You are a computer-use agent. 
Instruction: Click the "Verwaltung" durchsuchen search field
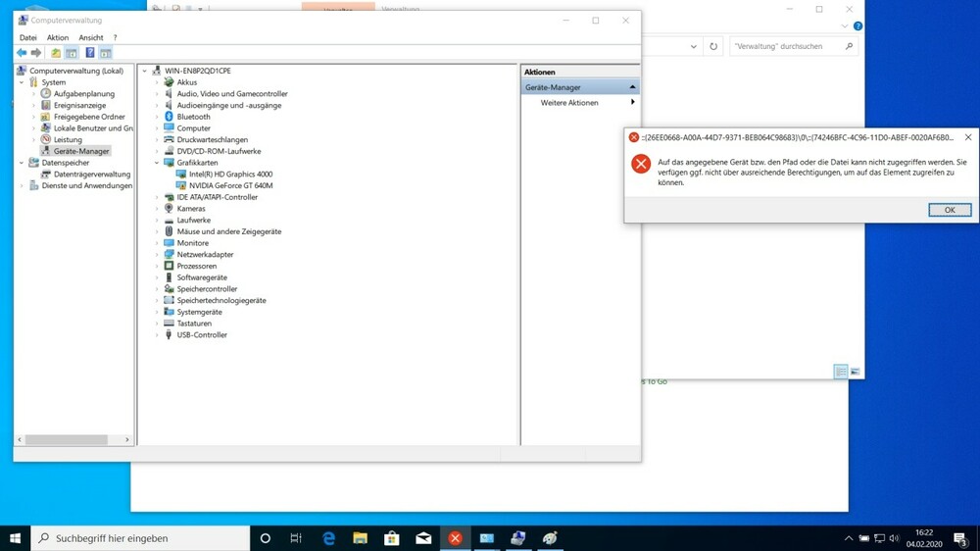[787, 46]
